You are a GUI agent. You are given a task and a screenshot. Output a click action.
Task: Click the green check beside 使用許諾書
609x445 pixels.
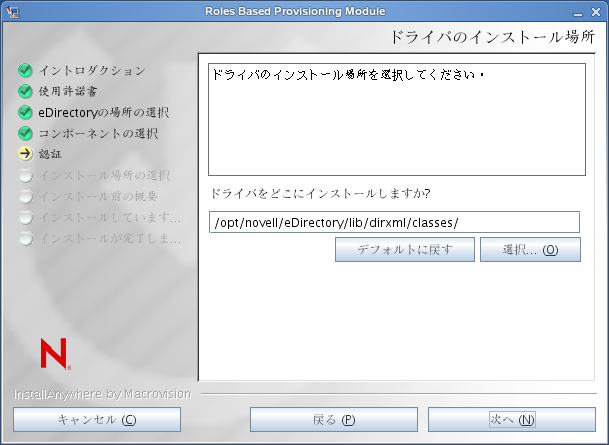click(25, 91)
